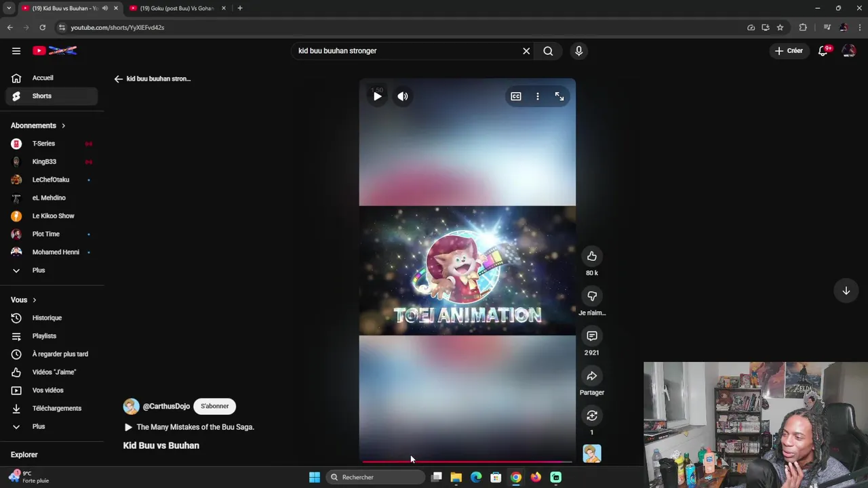This screenshot has height=488, width=868.
Task: Open the eL Mehdino channel
Action: tap(52, 198)
